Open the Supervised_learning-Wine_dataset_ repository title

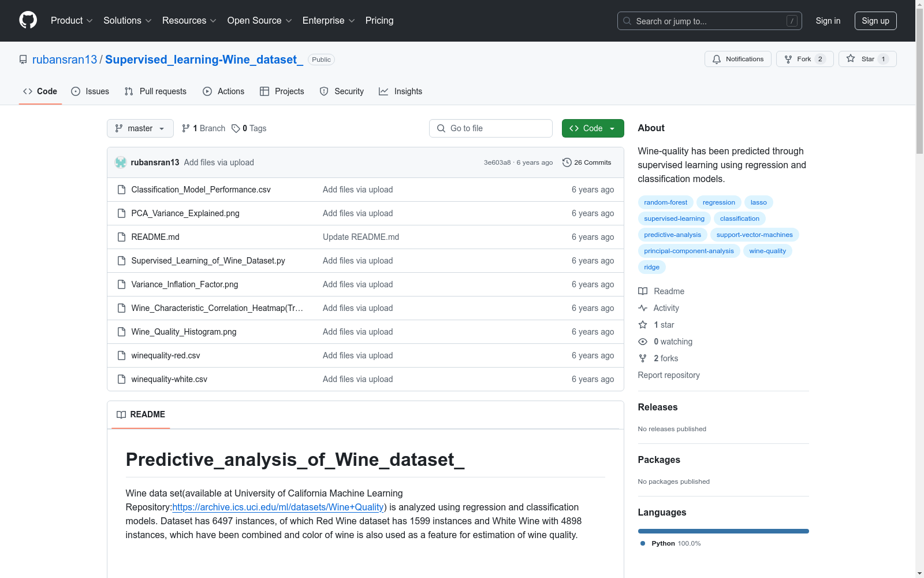204,60
